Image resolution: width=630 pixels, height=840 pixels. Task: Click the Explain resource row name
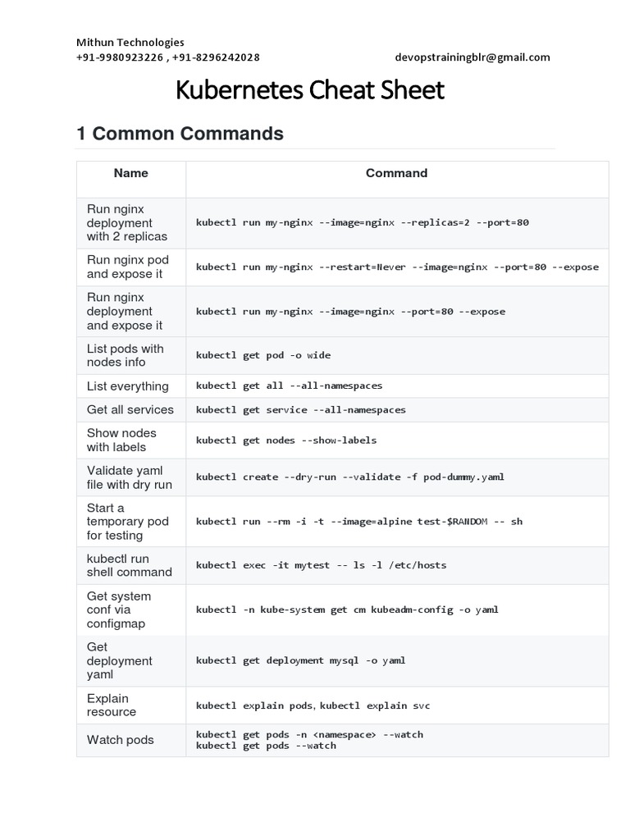coord(112,705)
